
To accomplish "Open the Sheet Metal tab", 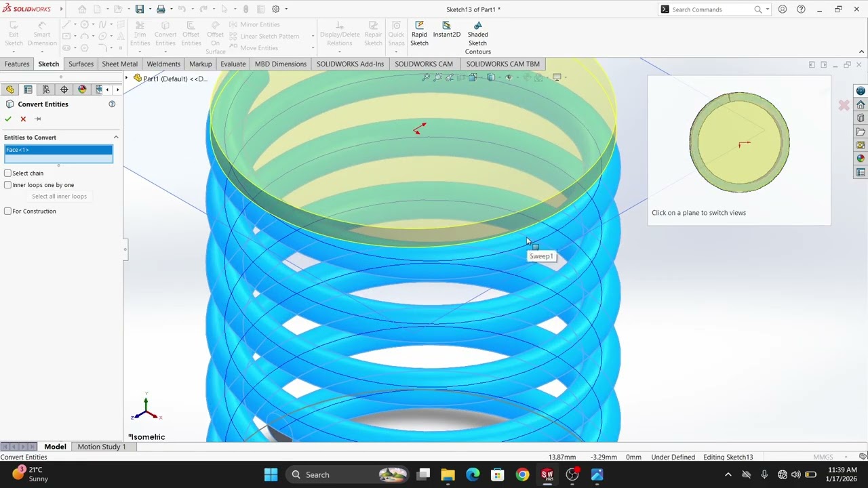I will click(x=119, y=64).
